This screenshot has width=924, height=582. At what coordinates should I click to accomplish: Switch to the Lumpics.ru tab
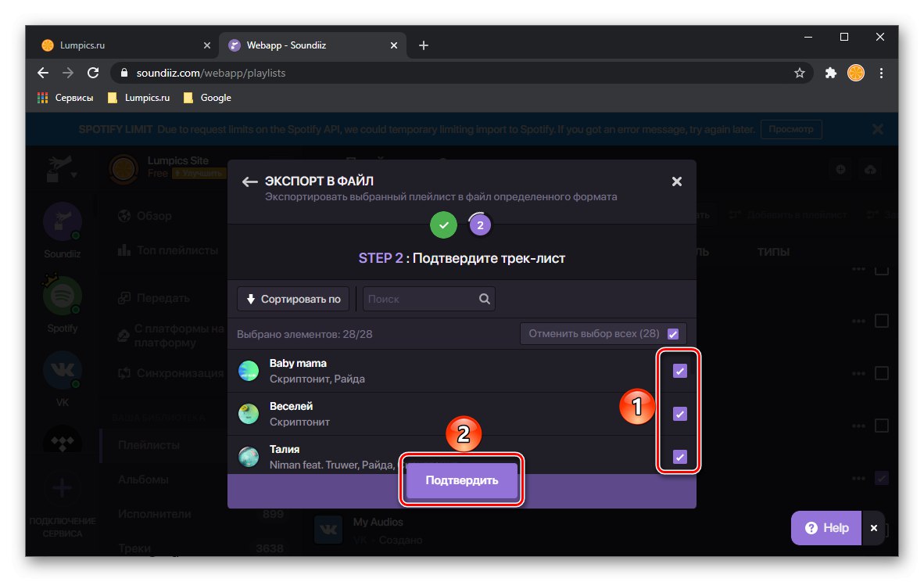pyautogui.click(x=124, y=45)
